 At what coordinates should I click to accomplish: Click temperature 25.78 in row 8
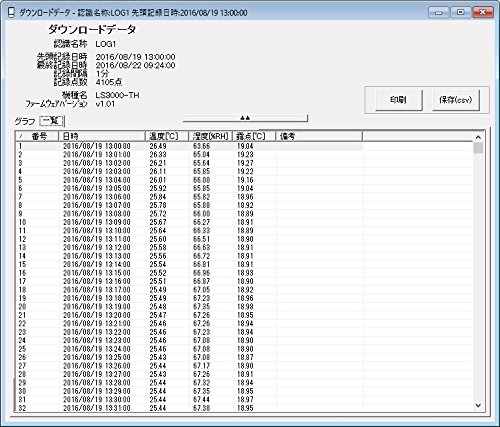158,205
